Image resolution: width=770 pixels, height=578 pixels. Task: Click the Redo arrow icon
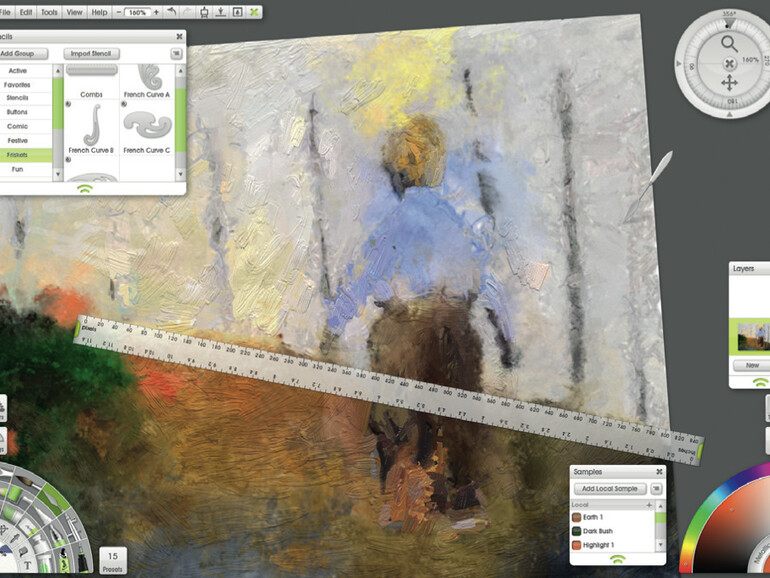[x=188, y=12]
